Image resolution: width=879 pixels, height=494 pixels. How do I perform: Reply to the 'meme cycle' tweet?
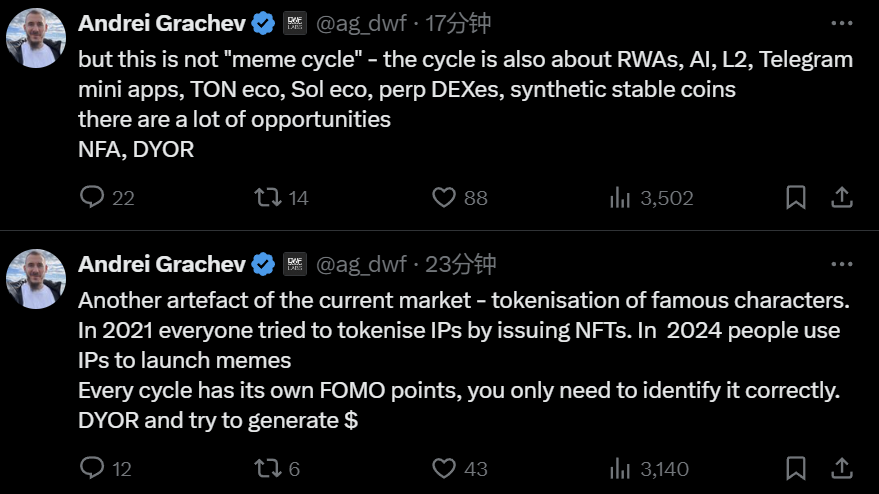pyautogui.click(x=92, y=197)
